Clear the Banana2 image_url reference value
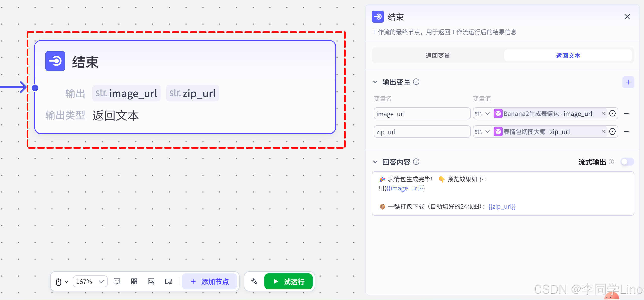Screen dimensions: 644x300 tap(603, 114)
